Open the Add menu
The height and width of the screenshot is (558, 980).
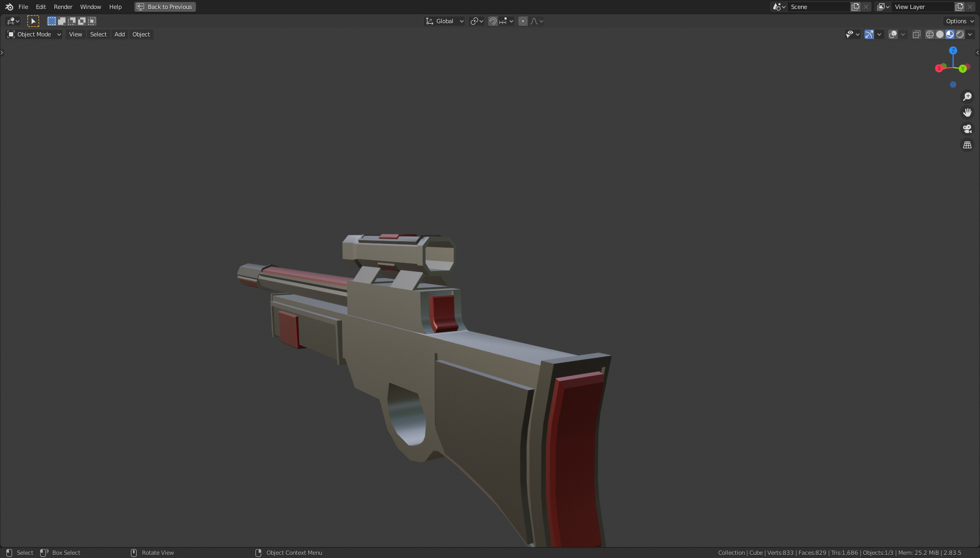119,34
